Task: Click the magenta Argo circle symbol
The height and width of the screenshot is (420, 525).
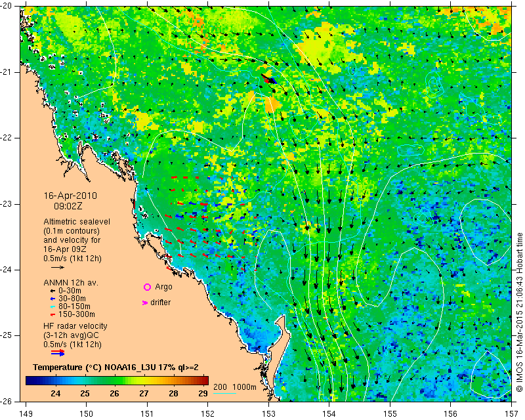Action: coord(147,287)
